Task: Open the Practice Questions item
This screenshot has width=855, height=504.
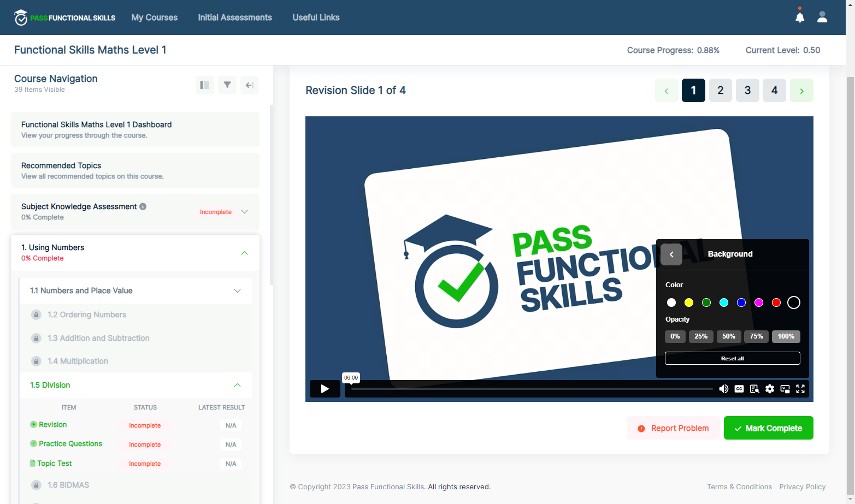Action: [x=70, y=443]
